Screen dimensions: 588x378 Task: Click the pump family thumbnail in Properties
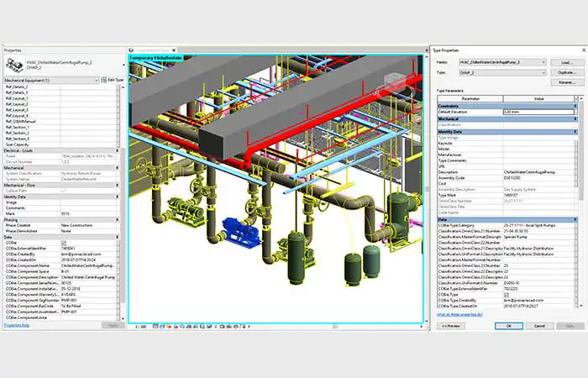pos(14,65)
